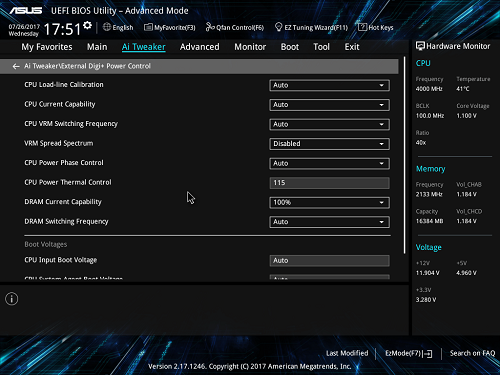500x375 pixels.
Task: Click Ratio 40x value
Action: [x=421, y=143]
